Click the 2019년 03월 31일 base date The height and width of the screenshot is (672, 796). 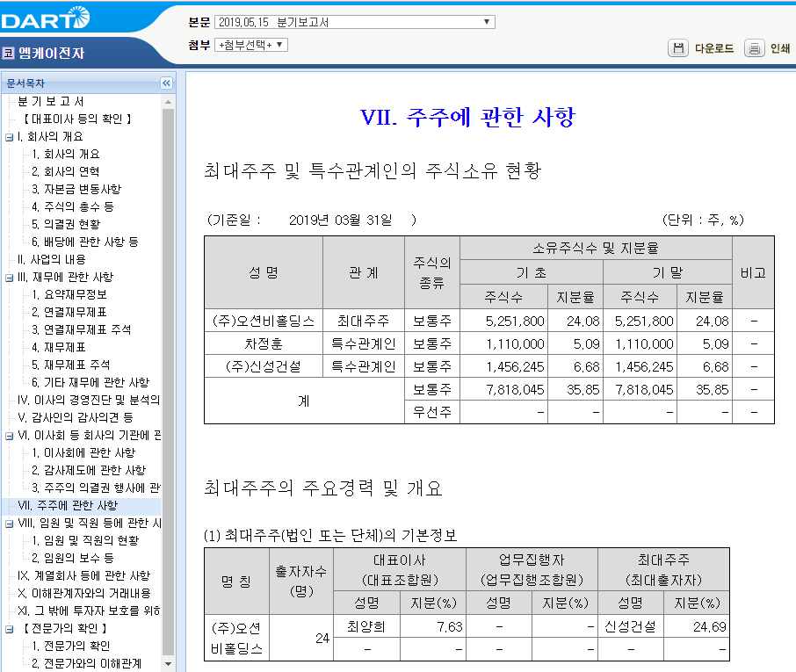(x=341, y=220)
